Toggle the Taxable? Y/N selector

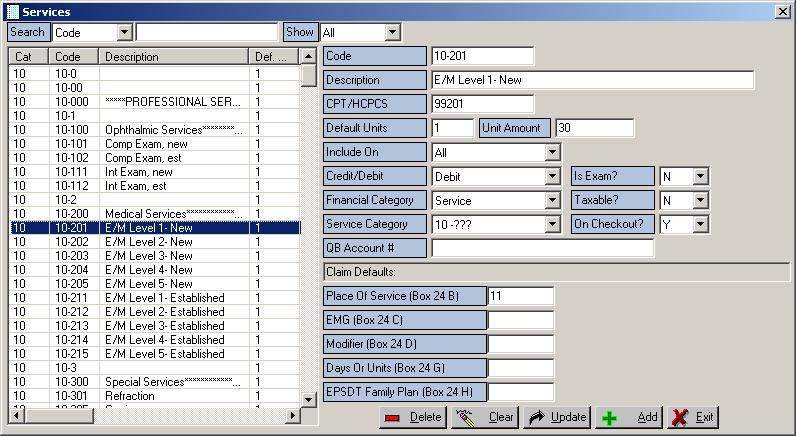700,201
